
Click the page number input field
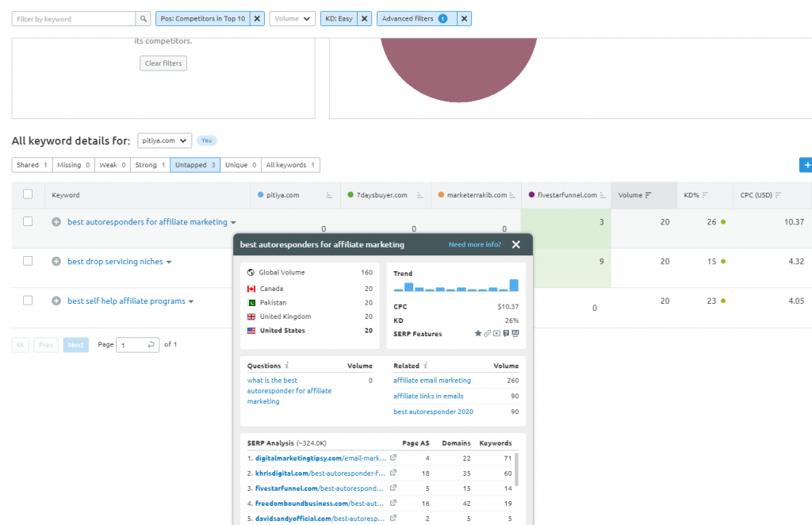[137, 345]
